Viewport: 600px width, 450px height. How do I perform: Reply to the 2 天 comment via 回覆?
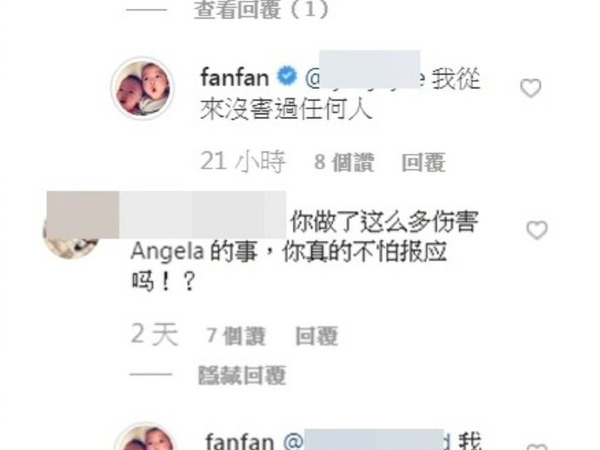[x=317, y=336]
